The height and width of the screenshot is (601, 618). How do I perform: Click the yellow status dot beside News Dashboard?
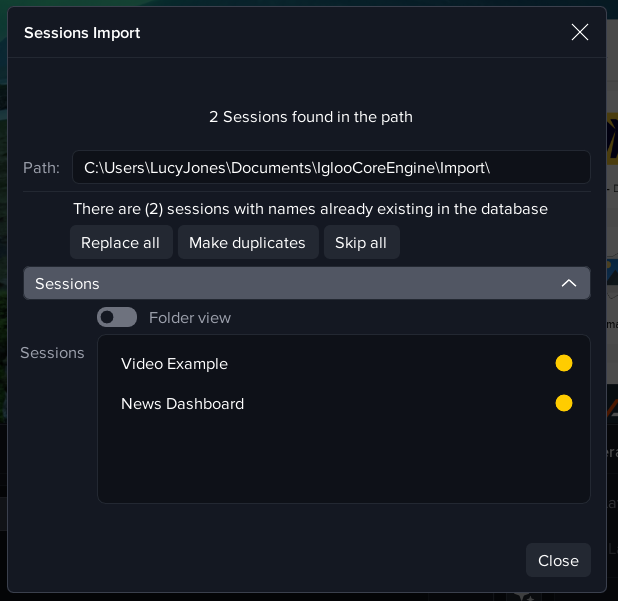pos(564,403)
